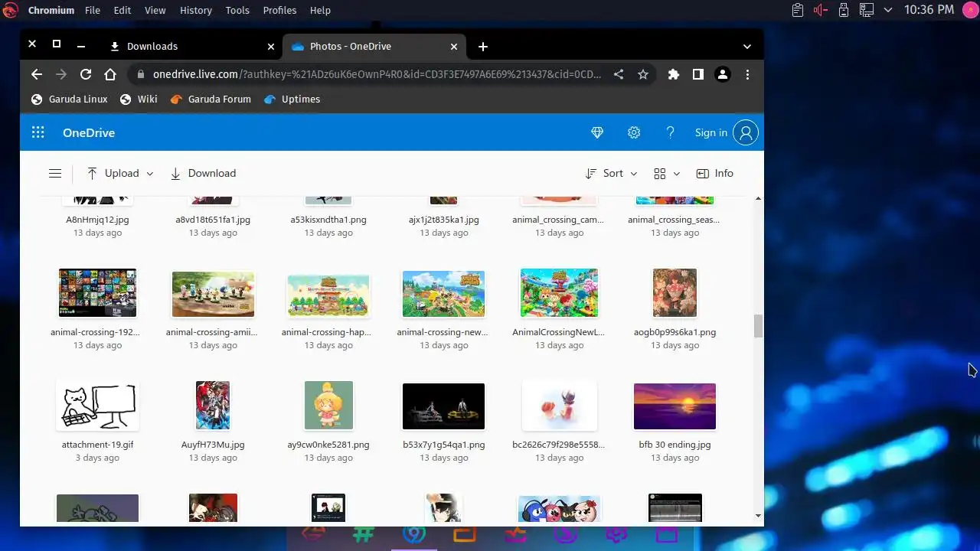
Task: Open the Info details pane
Action: 715,174
